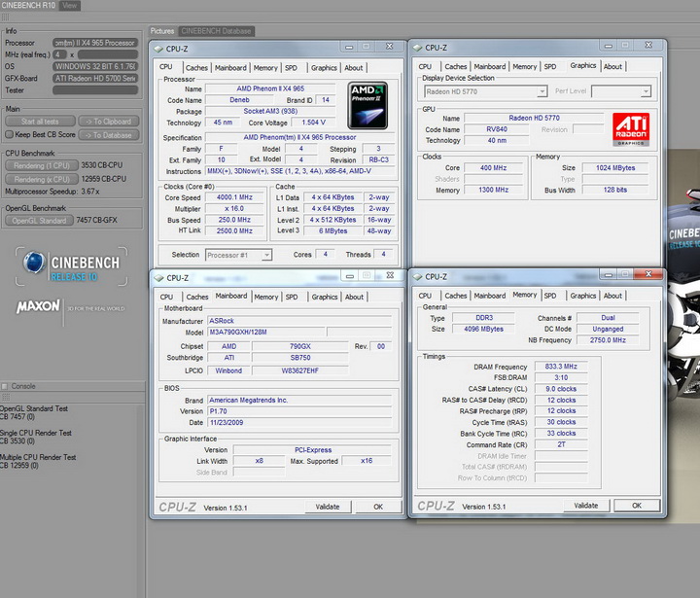
Task: Run the OpenGL Standard benchmark
Action: click(39, 220)
